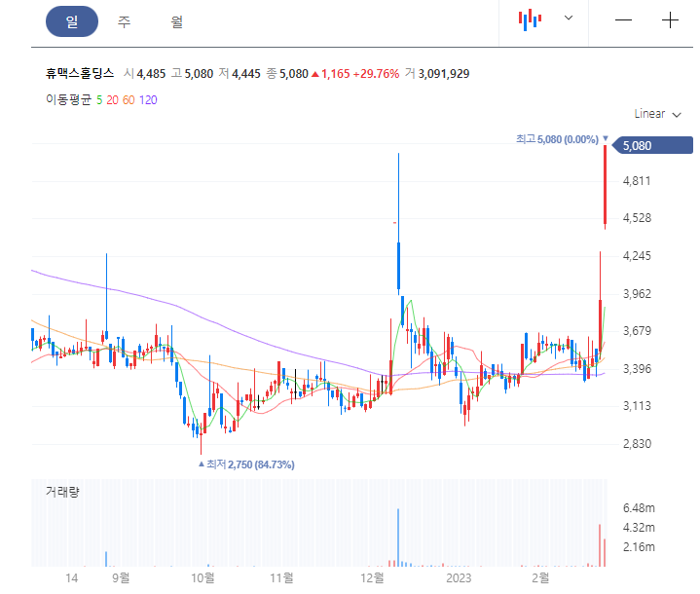The height and width of the screenshot is (594, 700).
Task: Click the 12월 date axis label
Action: click(372, 577)
